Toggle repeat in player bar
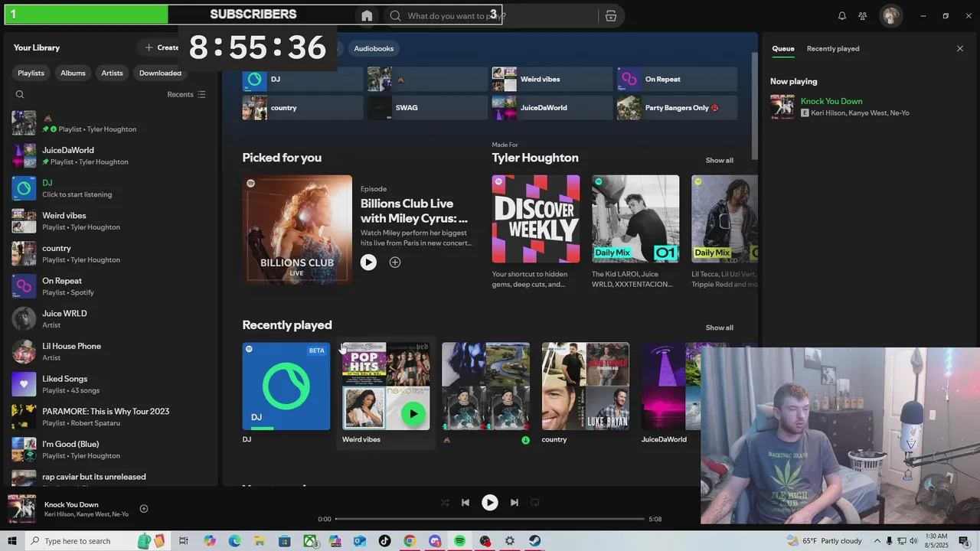Screen dimensions: 980x551 click(535, 503)
